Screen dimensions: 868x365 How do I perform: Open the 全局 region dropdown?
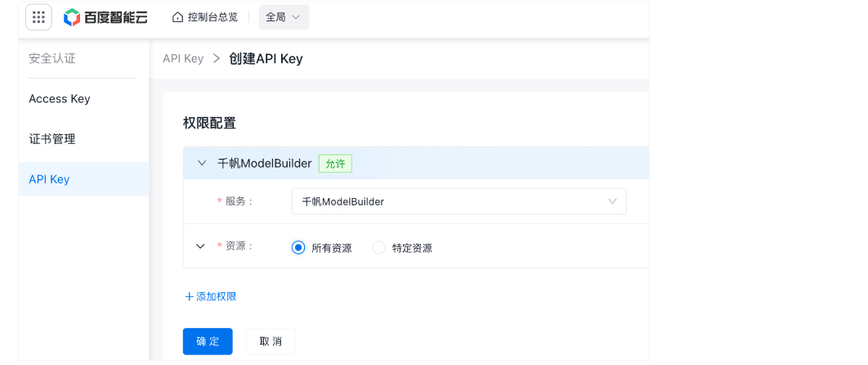(x=284, y=17)
